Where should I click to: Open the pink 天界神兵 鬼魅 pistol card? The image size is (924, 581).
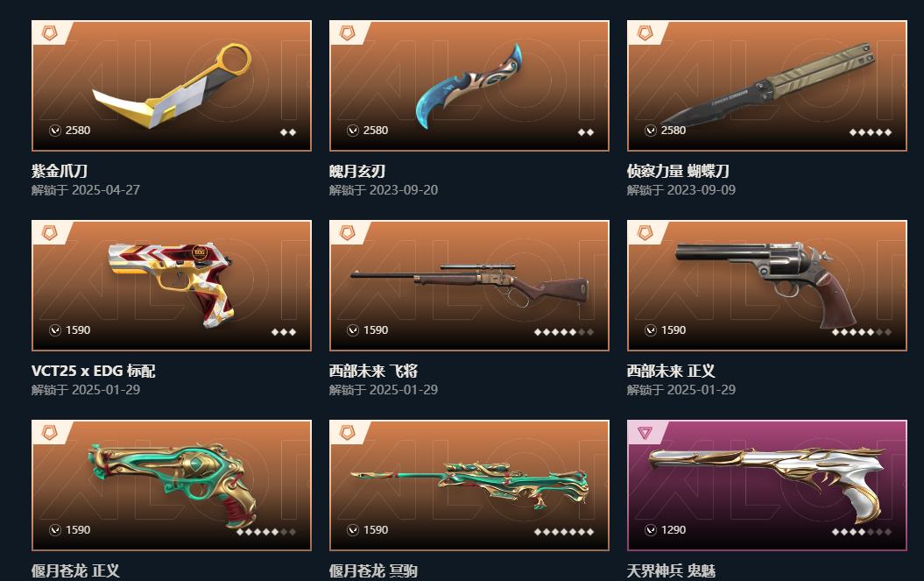766,485
